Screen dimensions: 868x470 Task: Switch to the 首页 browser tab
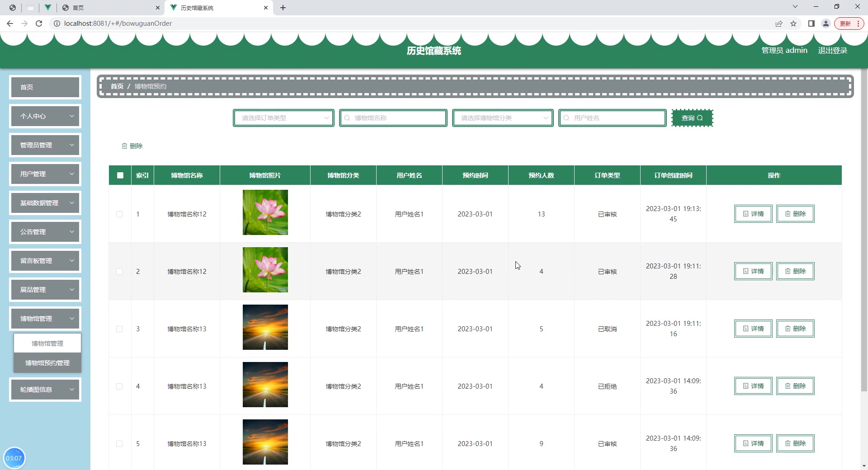[111, 8]
